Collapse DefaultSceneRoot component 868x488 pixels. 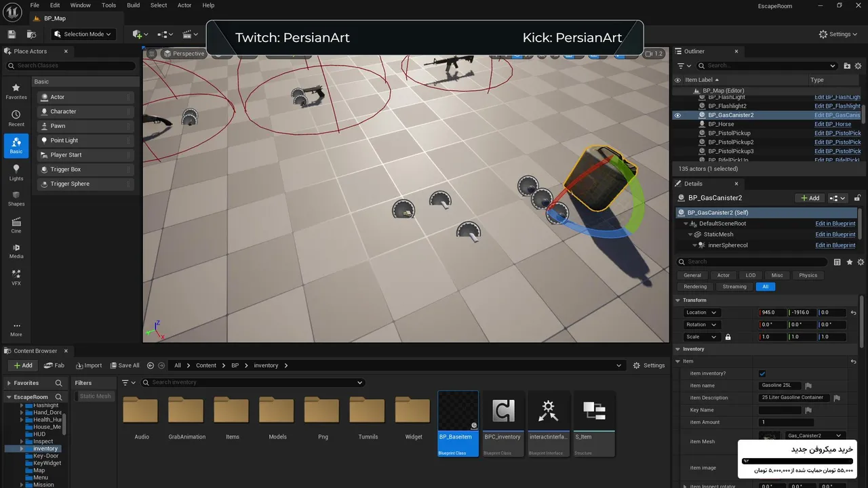click(686, 224)
